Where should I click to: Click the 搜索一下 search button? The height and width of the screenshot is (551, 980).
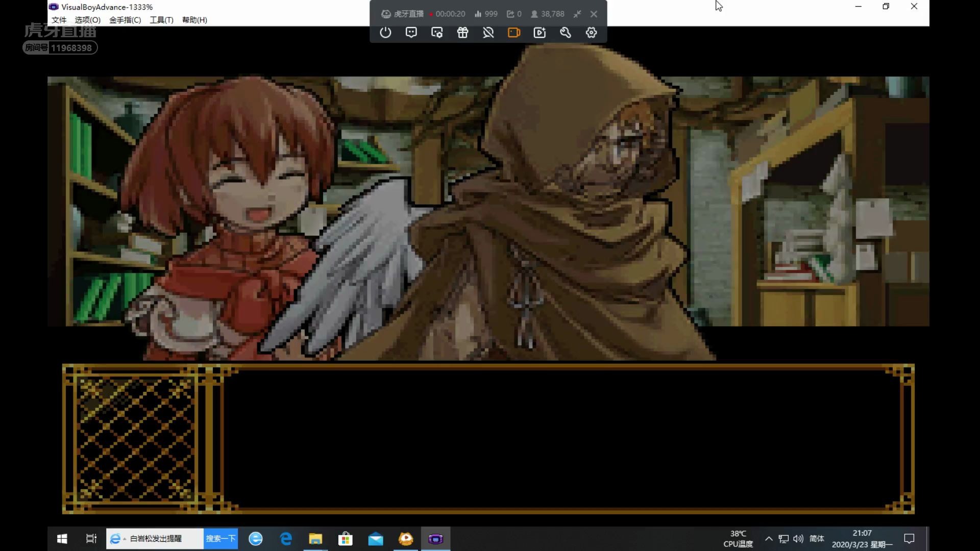click(220, 539)
